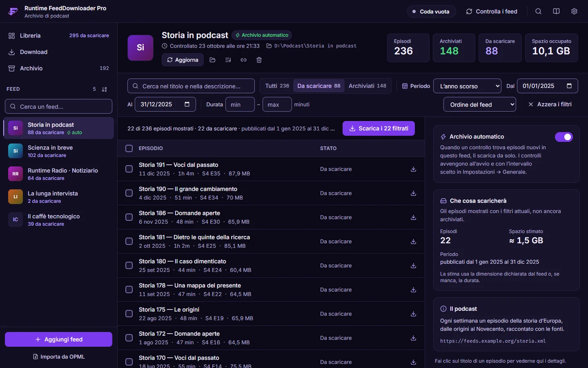Image resolution: width=588 pixels, height=368 pixels.
Task: Open Download in the sidebar
Action: (x=59, y=52)
